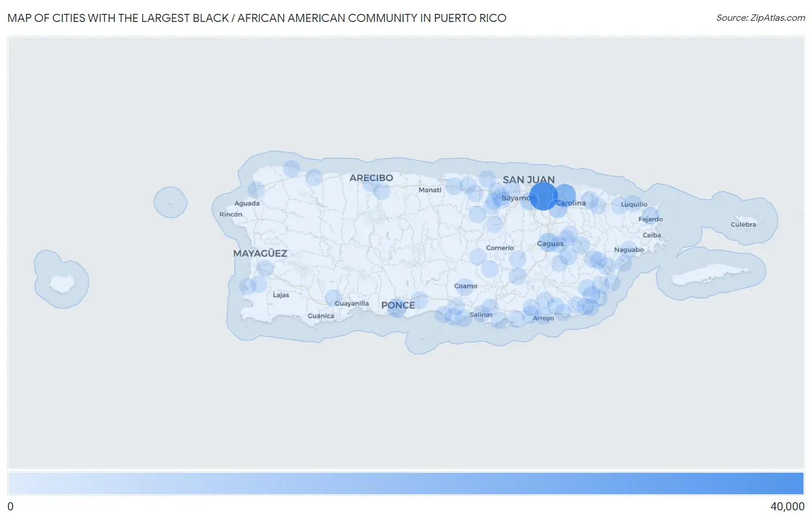
Task: Click the Comerío map label
Action: click(500, 248)
